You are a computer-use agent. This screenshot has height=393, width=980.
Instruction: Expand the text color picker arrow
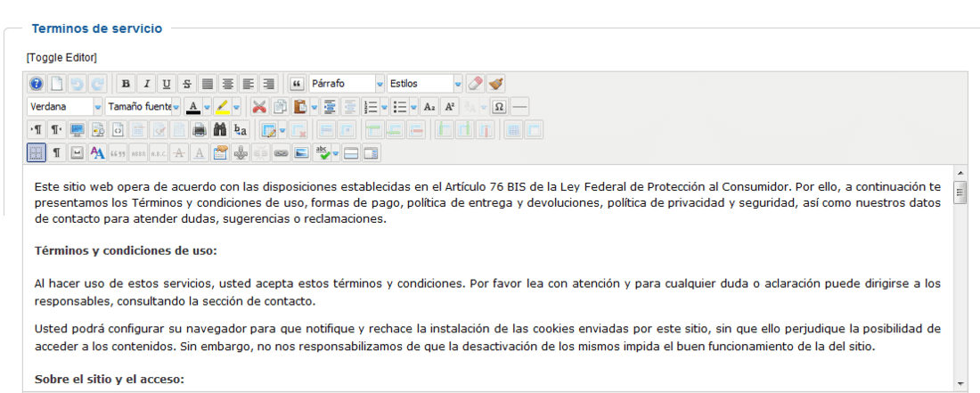207,107
